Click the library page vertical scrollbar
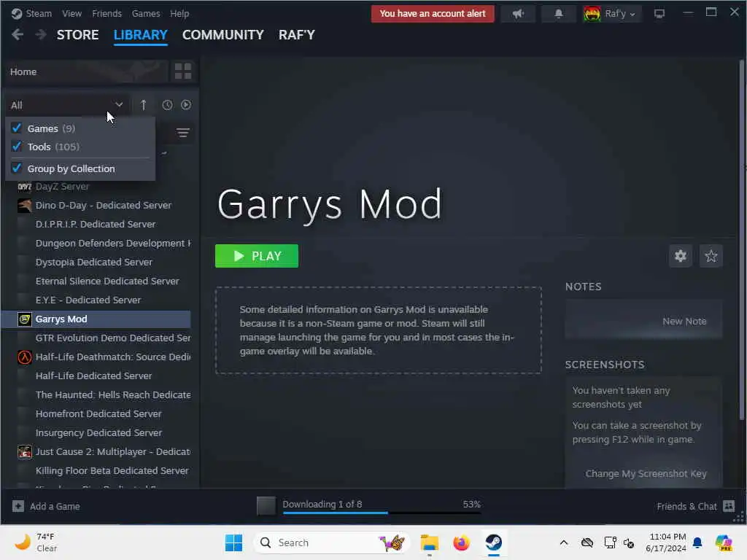Viewport: 747px width, 560px height. pyautogui.click(x=742, y=238)
